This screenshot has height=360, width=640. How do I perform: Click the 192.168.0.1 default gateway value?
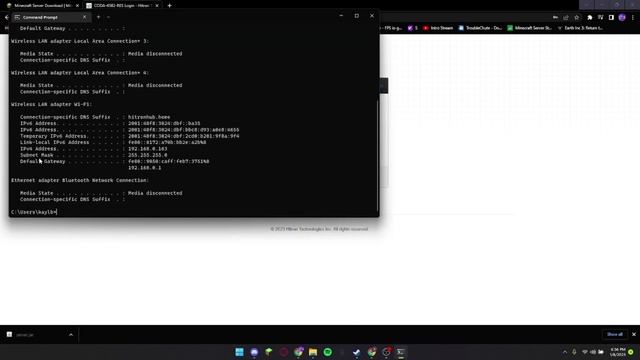pyautogui.click(x=144, y=168)
